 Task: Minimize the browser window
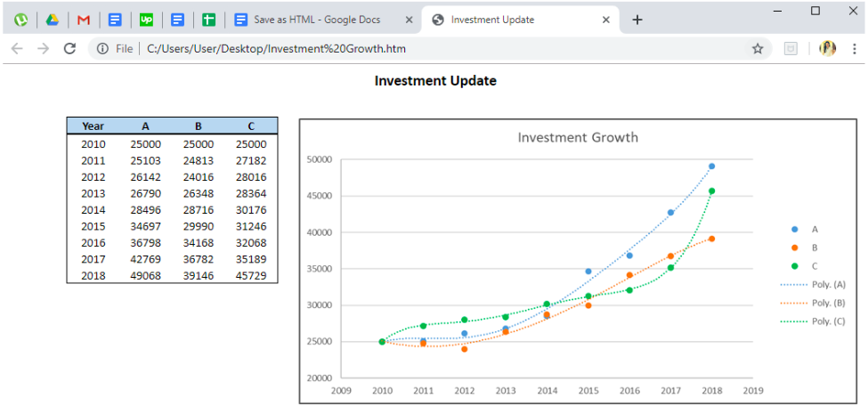coord(778,11)
